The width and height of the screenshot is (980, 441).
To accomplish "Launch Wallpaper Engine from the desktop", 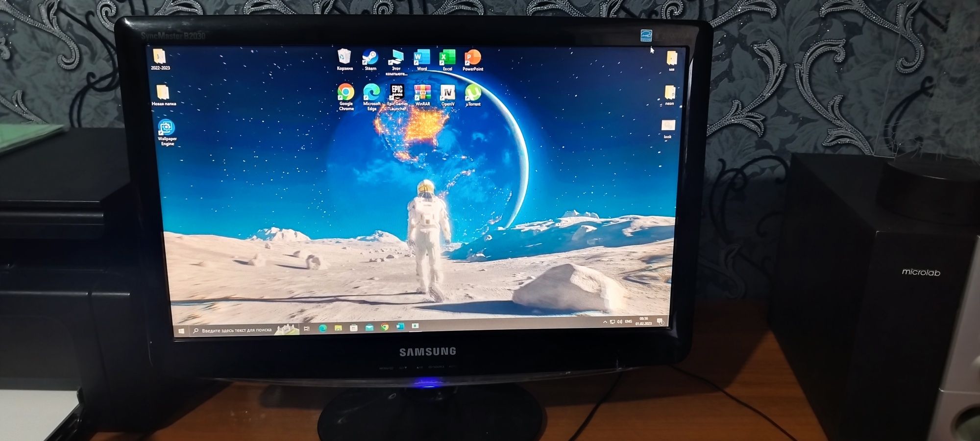I will coord(167,132).
